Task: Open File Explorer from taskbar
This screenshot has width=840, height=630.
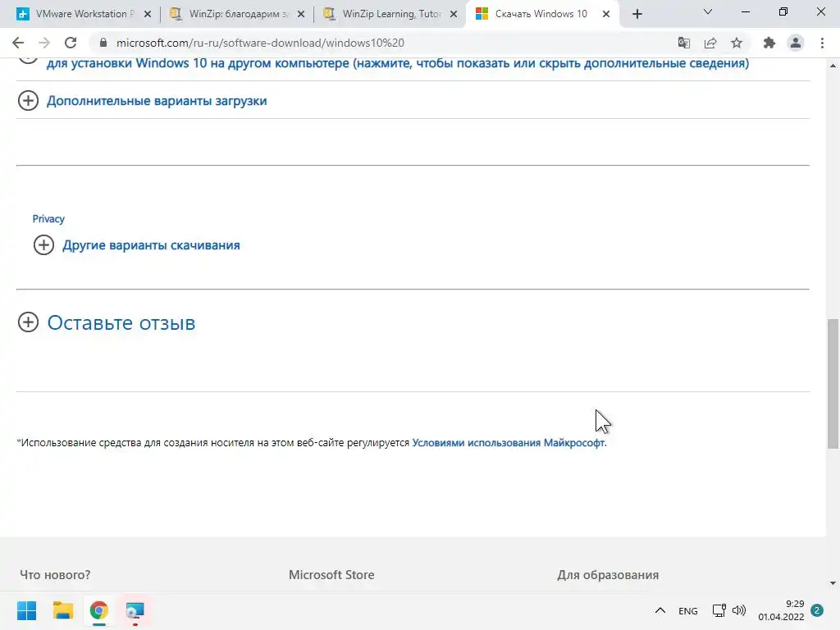Action: [63, 610]
